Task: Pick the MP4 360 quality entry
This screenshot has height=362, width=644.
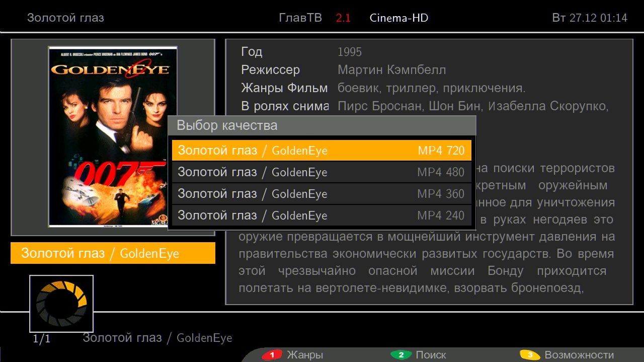Action: coord(321,194)
